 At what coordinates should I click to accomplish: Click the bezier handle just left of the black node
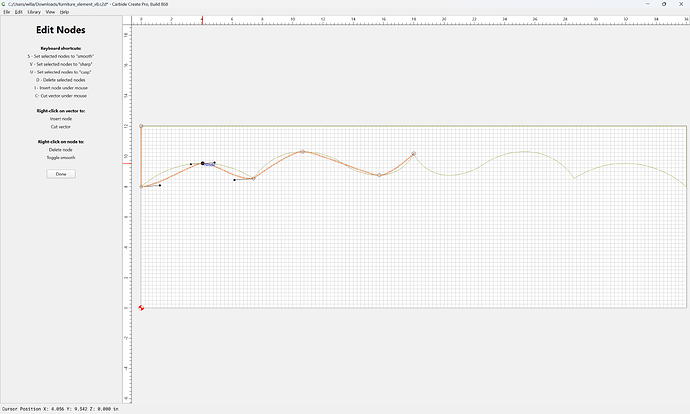click(x=191, y=164)
